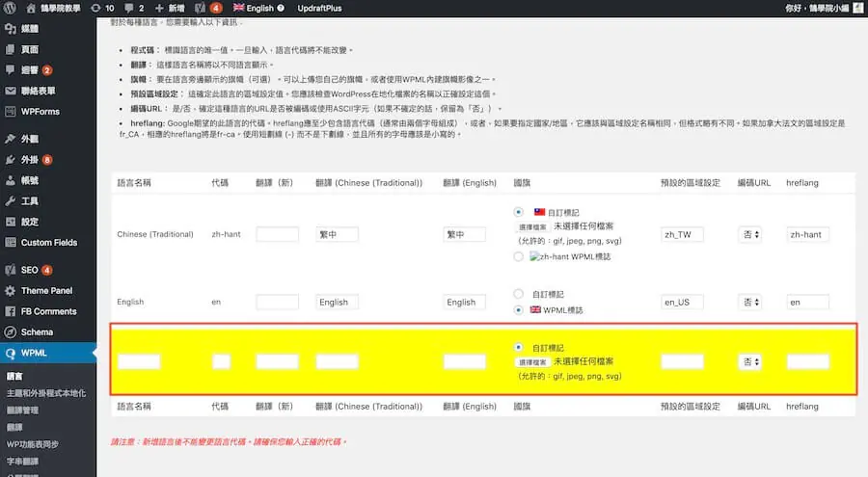Screen dimensions: 868x477
Task: Select custom flag radio in new language row
Action: click(x=518, y=348)
